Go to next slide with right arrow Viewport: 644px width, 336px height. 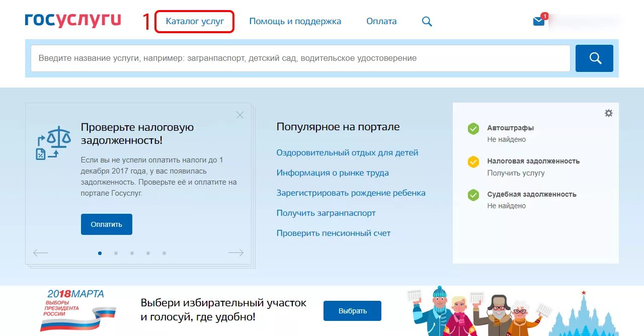[235, 253]
